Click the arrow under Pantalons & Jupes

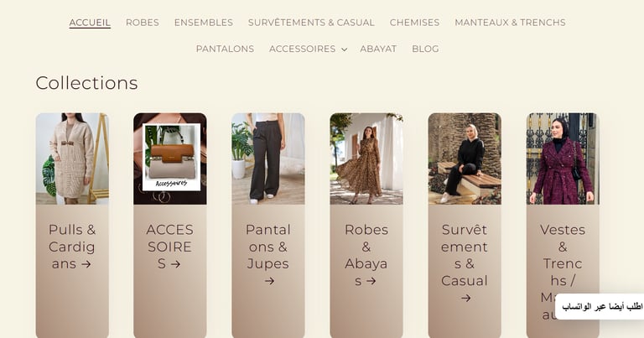click(x=269, y=281)
